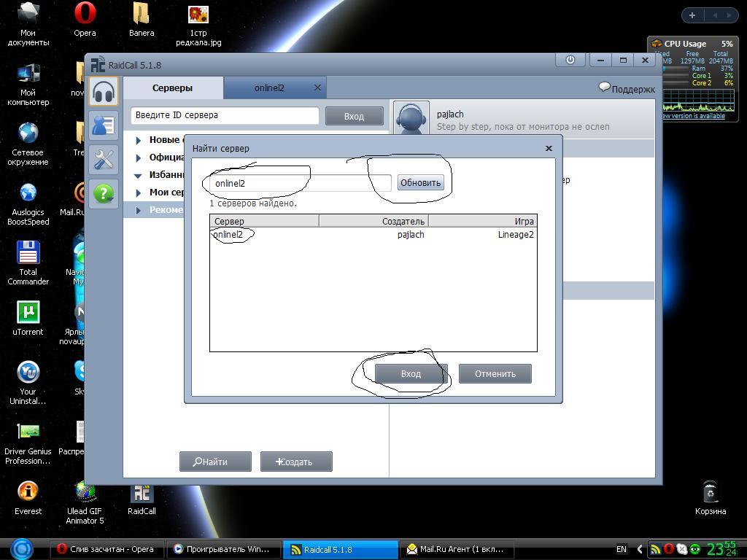Show hidden tray icons arrow

tap(640, 550)
